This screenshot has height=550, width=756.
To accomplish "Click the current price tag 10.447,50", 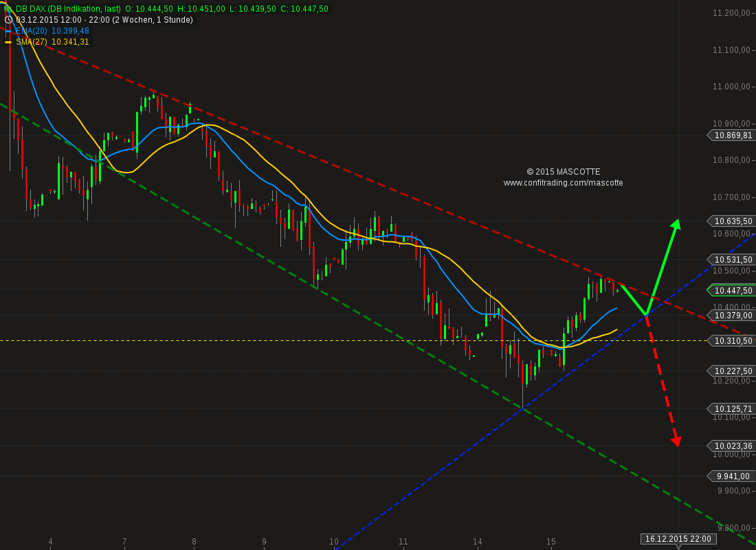I will [x=731, y=290].
